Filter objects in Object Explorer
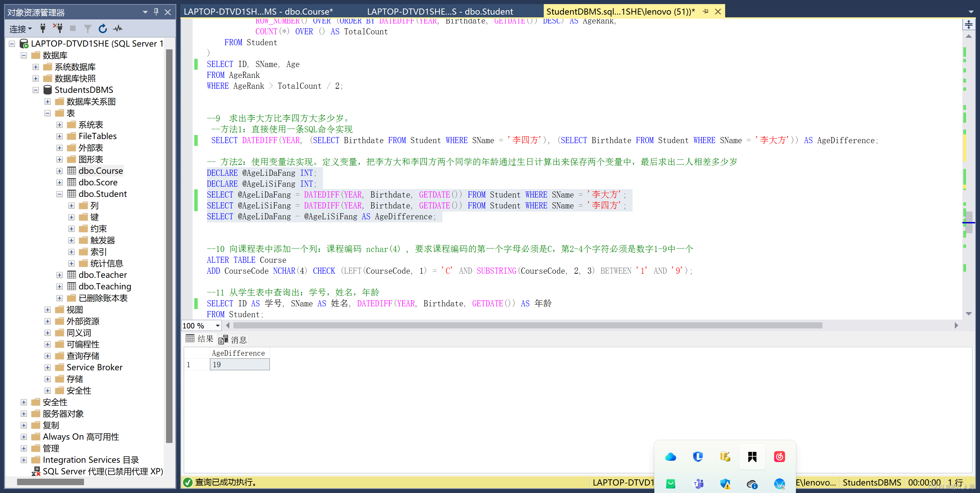Screen dimensions: 980x493 [88, 28]
